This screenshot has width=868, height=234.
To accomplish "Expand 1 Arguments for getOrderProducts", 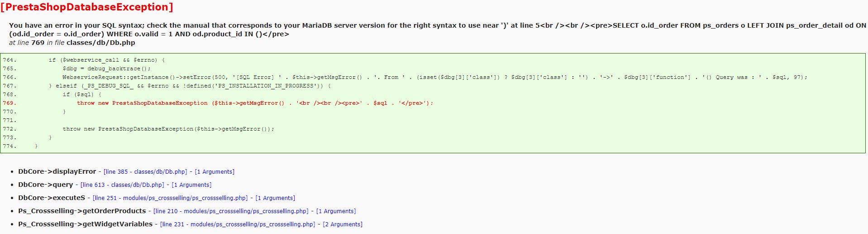I will (x=336, y=211).
